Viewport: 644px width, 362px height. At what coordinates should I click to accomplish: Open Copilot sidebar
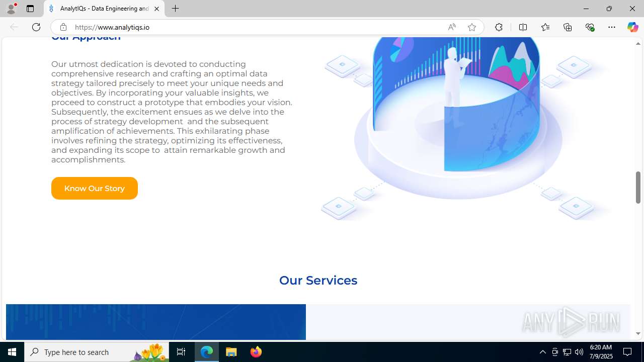point(632,27)
